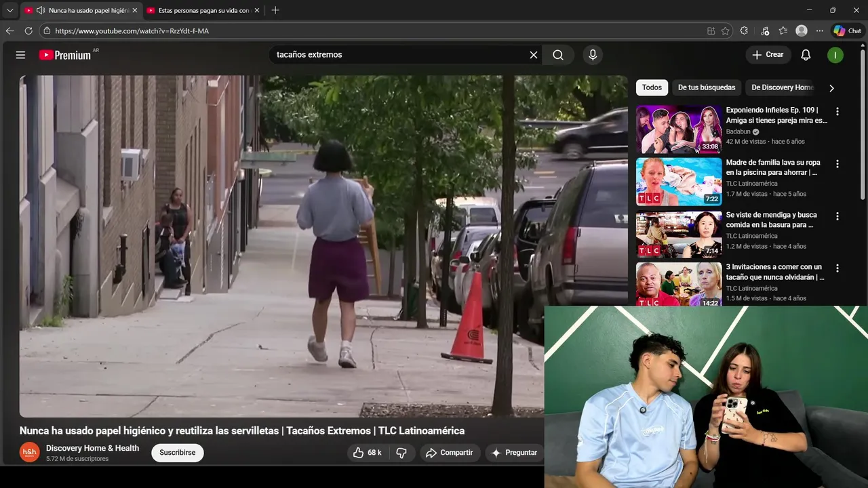Viewport: 868px width, 488px height.
Task: Click the Compartir share button
Action: [450, 453]
